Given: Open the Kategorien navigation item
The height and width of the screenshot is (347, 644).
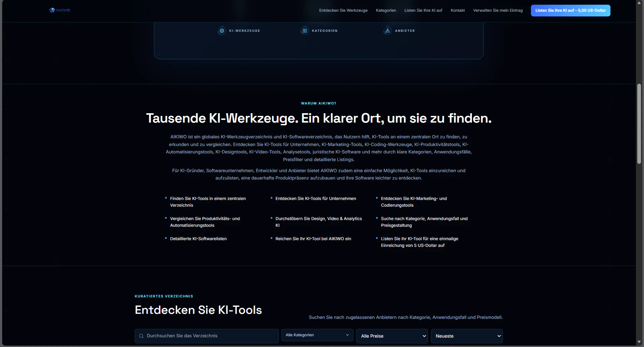Looking at the screenshot, I should tap(386, 10).
